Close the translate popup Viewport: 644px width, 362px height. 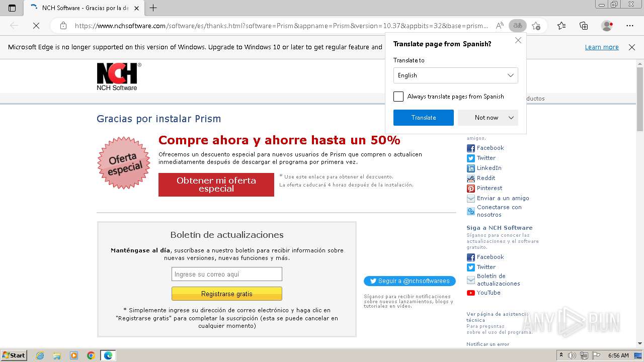tap(518, 40)
